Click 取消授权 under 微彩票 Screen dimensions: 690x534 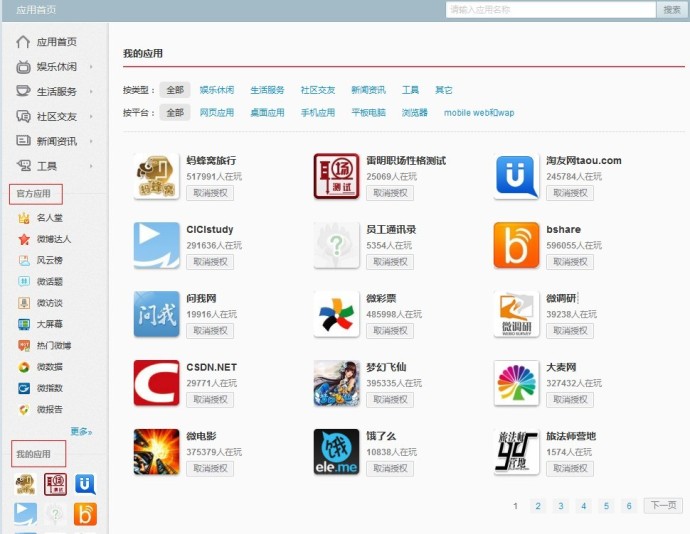(390, 331)
